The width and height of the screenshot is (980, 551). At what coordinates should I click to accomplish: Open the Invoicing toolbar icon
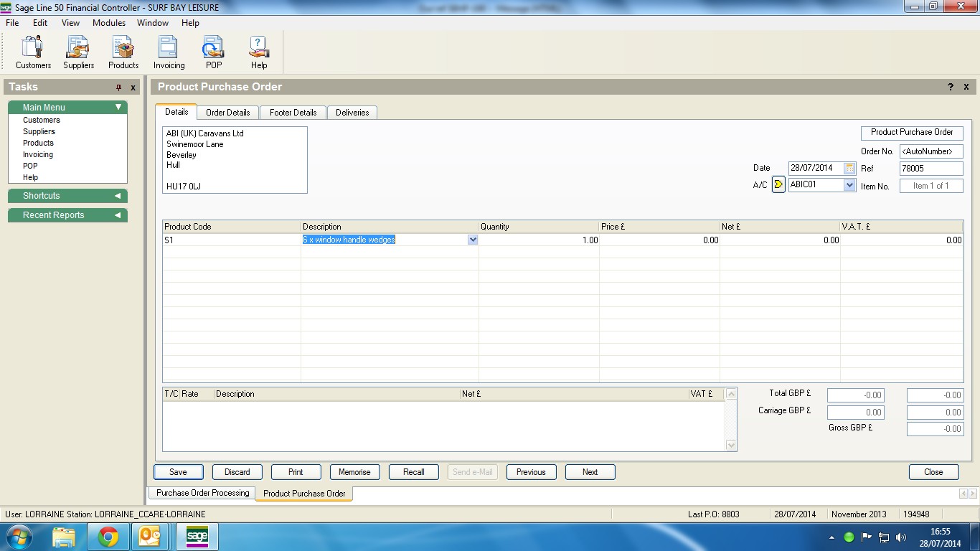[x=169, y=52]
